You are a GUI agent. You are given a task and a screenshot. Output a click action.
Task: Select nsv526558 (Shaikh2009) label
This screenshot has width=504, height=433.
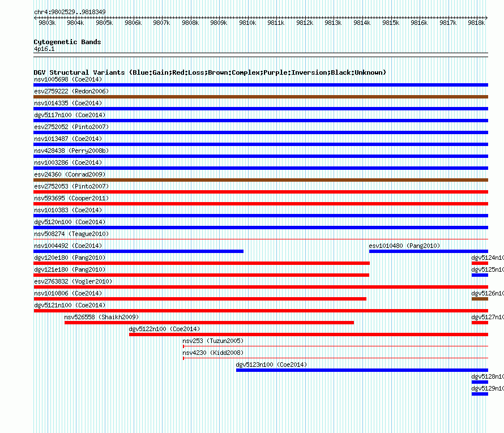tap(101, 317)
